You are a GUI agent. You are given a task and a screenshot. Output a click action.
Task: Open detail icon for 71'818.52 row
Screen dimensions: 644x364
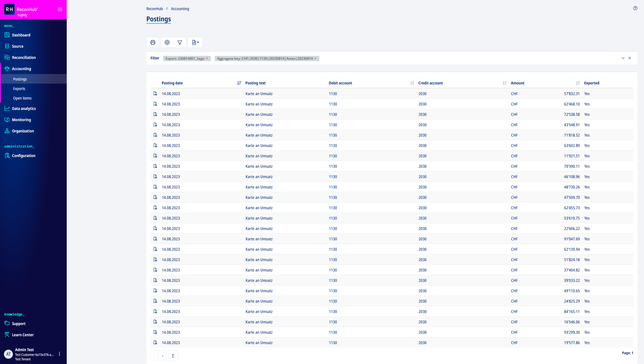[x=155, y=135]
